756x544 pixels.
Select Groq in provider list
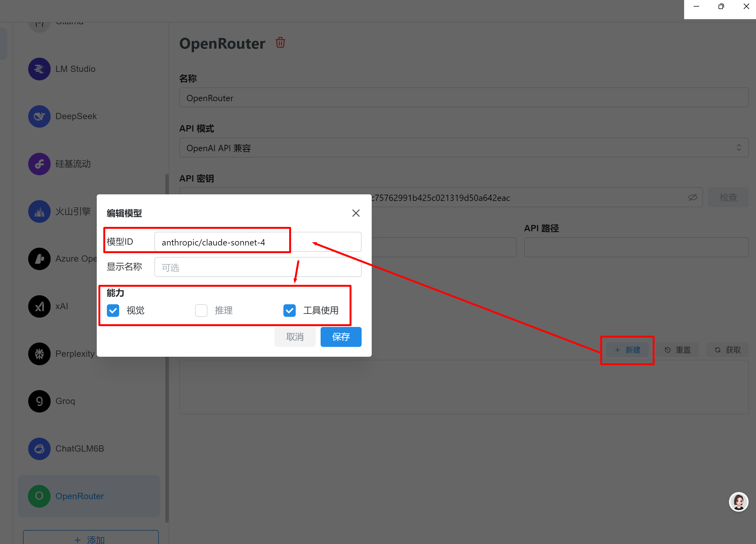(x=89, y=401)
